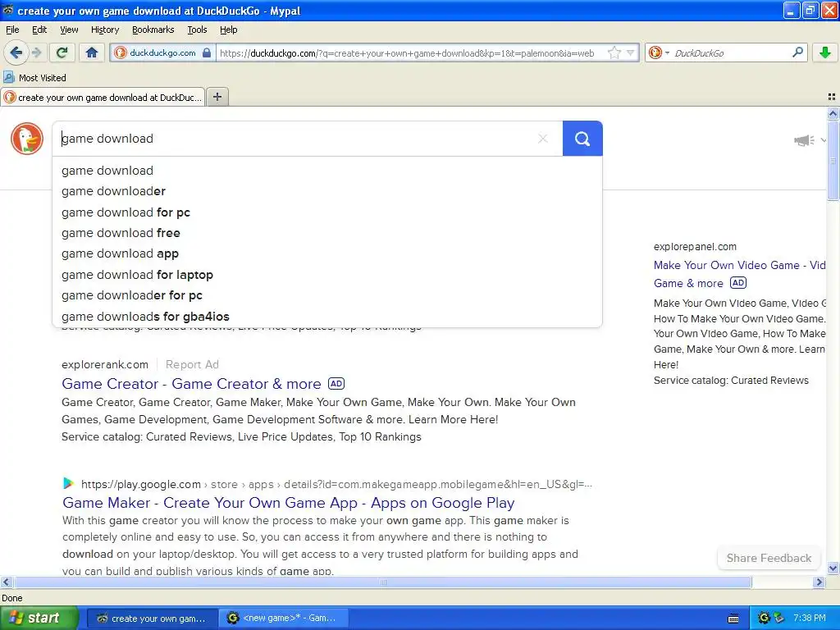The height and width of the screenshot is (630, 840).
Task: Open the downloads green arrow button
Action: click(x=825, y=52)
